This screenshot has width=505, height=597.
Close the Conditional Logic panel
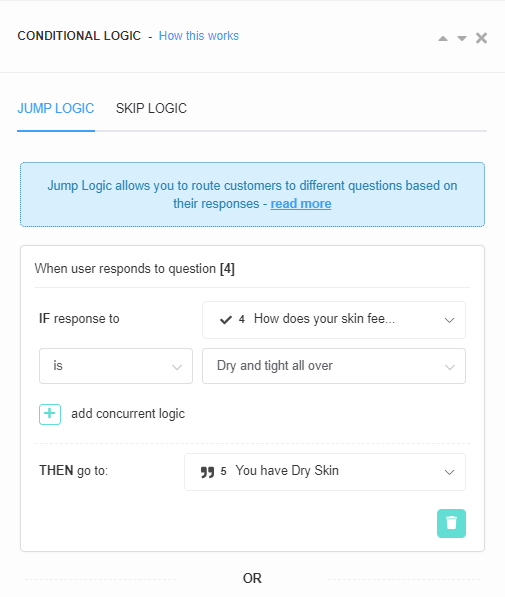pos(481,38)
